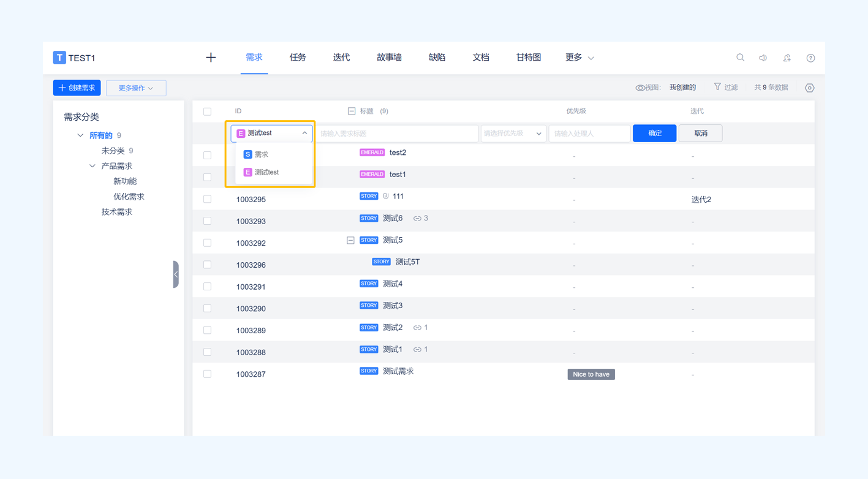Collapse the 所有的 tree node
The image size is (868, 479).
tap(80, 135)
